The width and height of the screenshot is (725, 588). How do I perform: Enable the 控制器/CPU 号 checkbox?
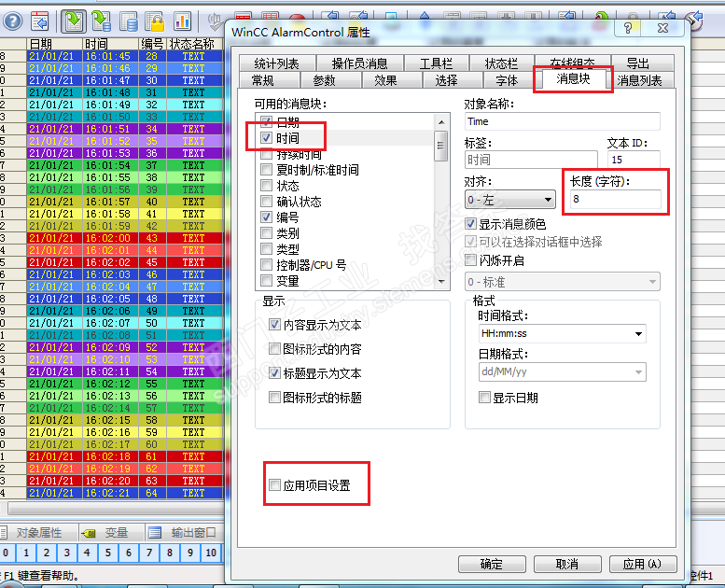pyautogui.click(x=266, y=265)
